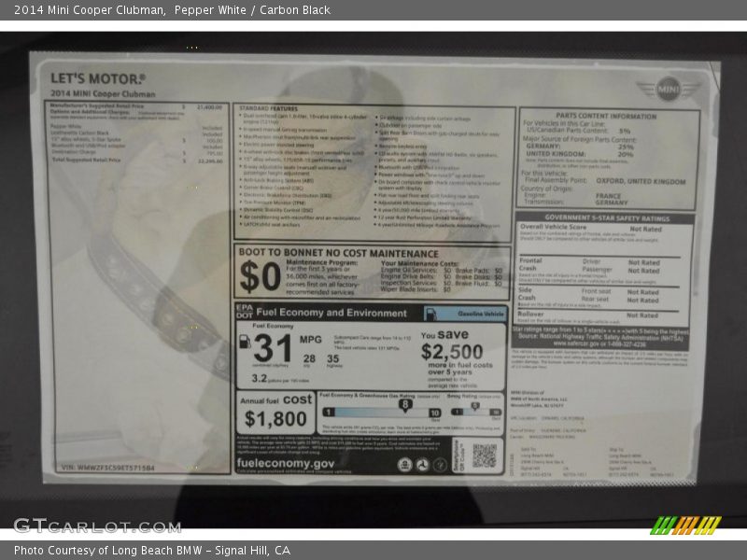Screen dimensions: 747x560
Task: Click the greenhouse gas rating marker 8
Action: pos(405,405)
